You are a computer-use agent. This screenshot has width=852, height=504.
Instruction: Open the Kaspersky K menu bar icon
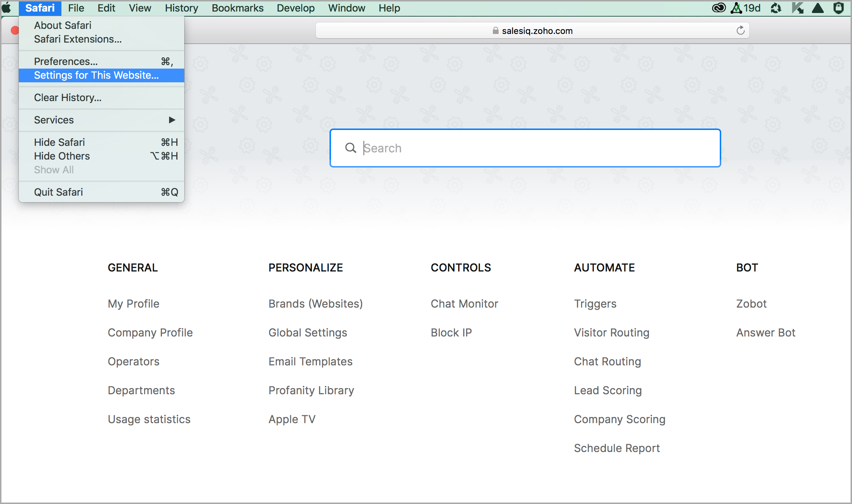click(797, 8)
